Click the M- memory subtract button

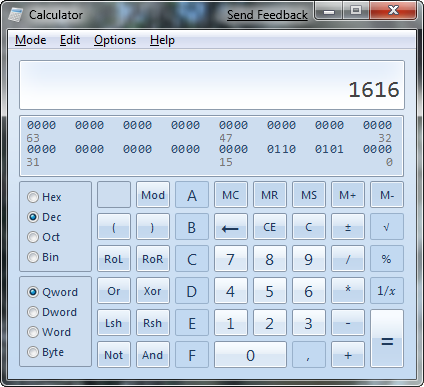pos(387,195)
